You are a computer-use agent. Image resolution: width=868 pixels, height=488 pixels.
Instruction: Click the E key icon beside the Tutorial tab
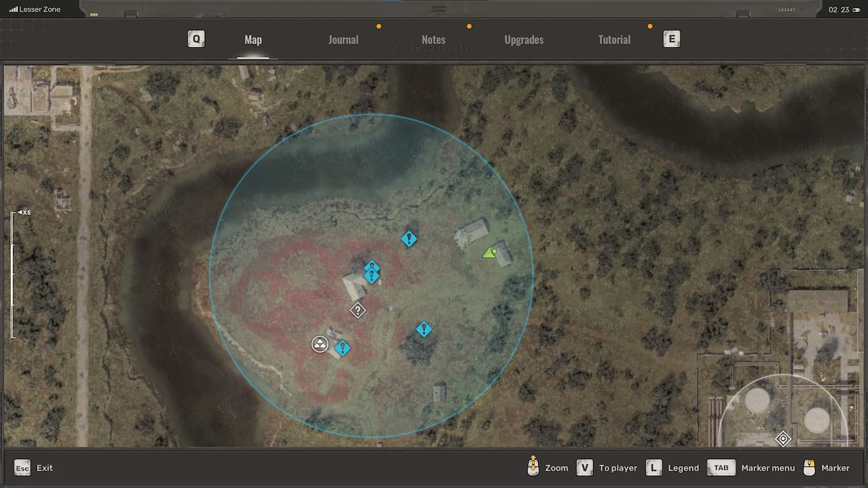coord(671,39)
